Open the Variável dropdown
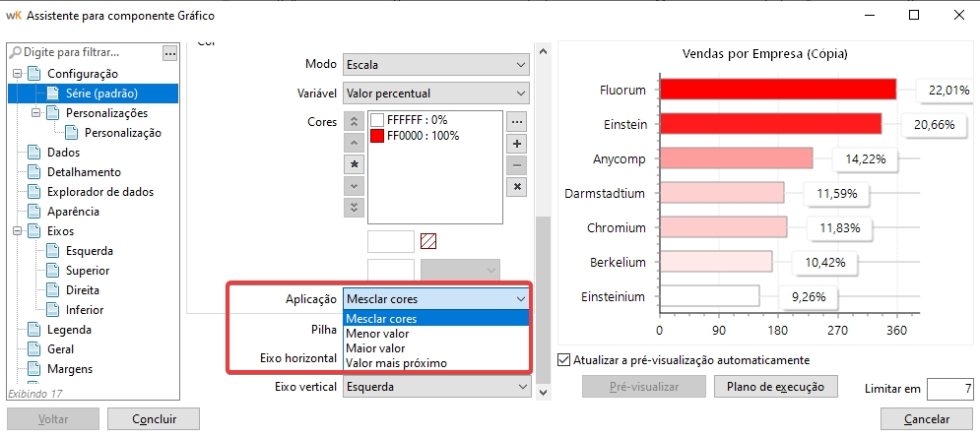 (435, 94)
